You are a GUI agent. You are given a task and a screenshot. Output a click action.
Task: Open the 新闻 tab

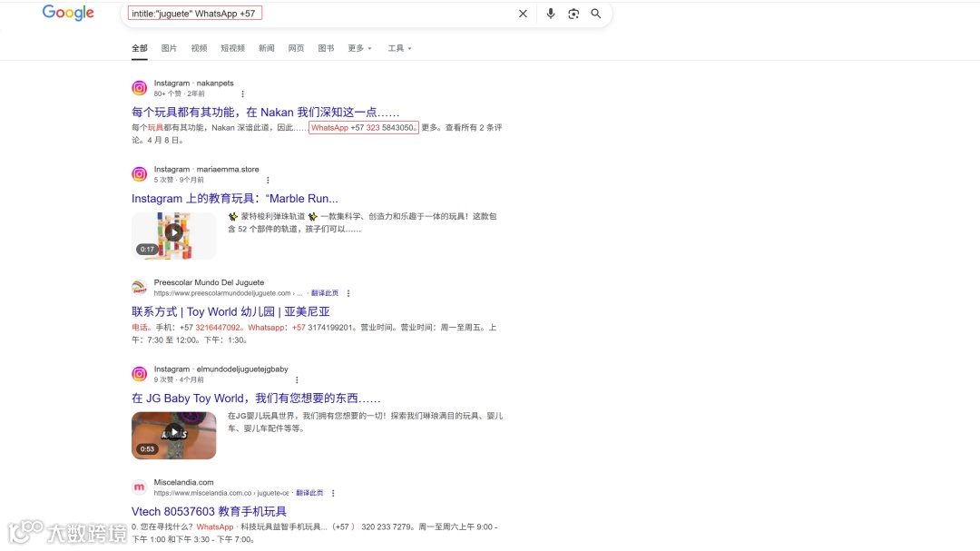coord(266,48)
